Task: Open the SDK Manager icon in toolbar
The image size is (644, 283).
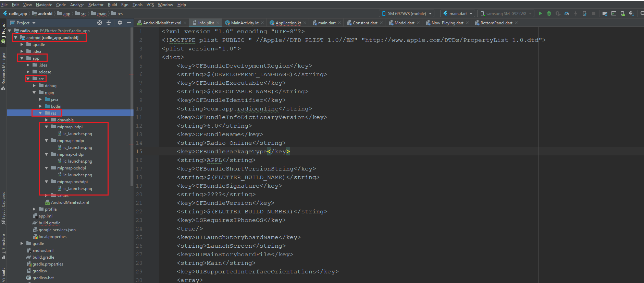Action: coord(631,13)
